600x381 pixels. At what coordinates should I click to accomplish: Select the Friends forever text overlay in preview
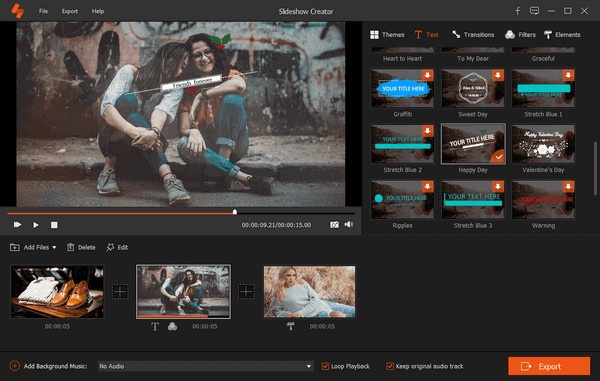[191, 83]
